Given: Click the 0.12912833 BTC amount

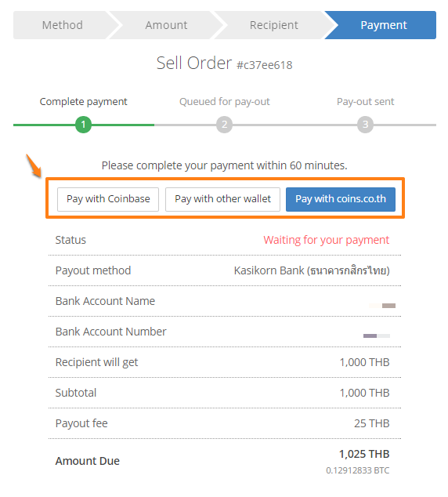Looking at the screenshot, I should [x=357, y=470].
